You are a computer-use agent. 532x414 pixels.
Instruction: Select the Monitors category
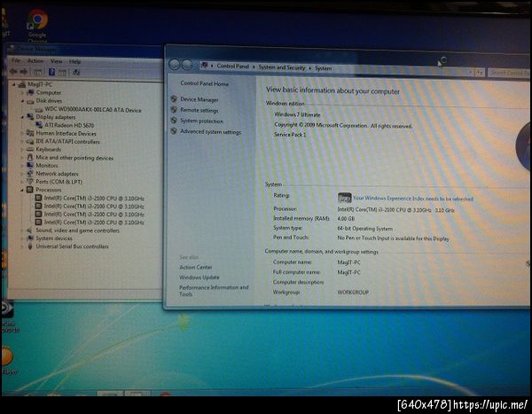pos(47,166)
